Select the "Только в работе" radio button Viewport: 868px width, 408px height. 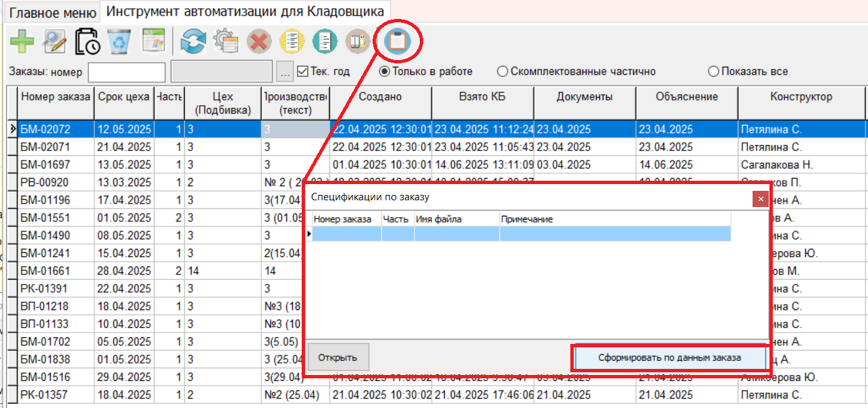click(384, 71)
